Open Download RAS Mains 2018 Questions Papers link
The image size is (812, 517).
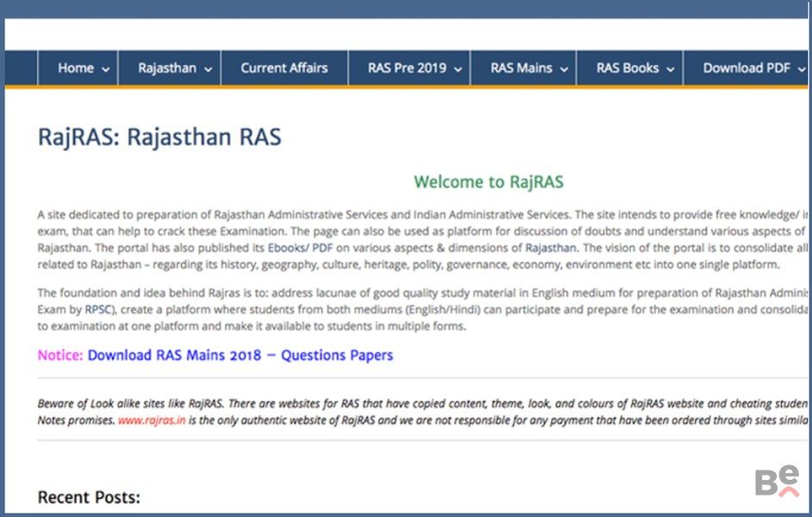point(240,355)
